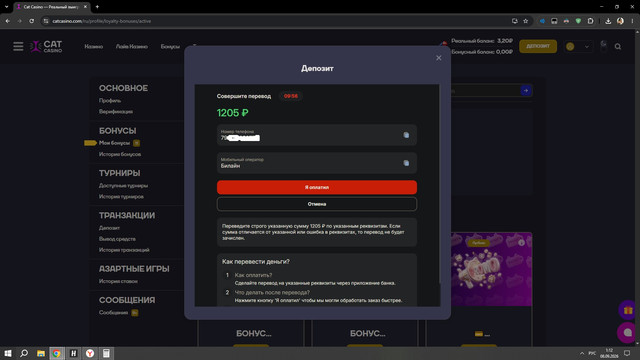
Task: Click the purple bonus card thumbnail
Action: coord(491,269)
